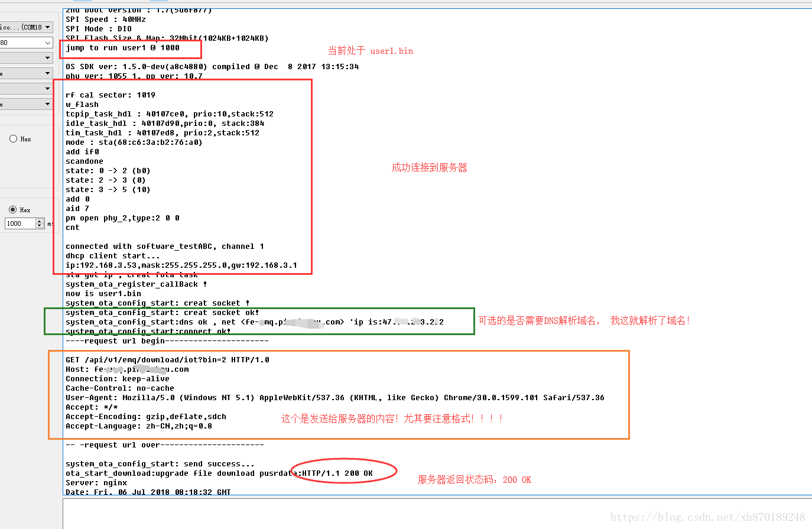812x529 pixels.
Task: Click the 'w_flash' log line
Action: point(82,105)
